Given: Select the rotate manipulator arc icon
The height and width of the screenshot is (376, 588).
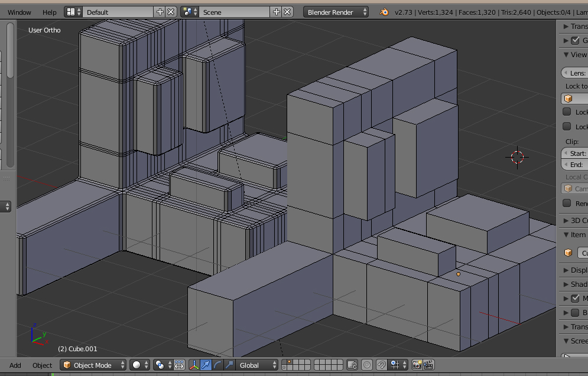Looking at the screenshot, I should coord(217,365).
